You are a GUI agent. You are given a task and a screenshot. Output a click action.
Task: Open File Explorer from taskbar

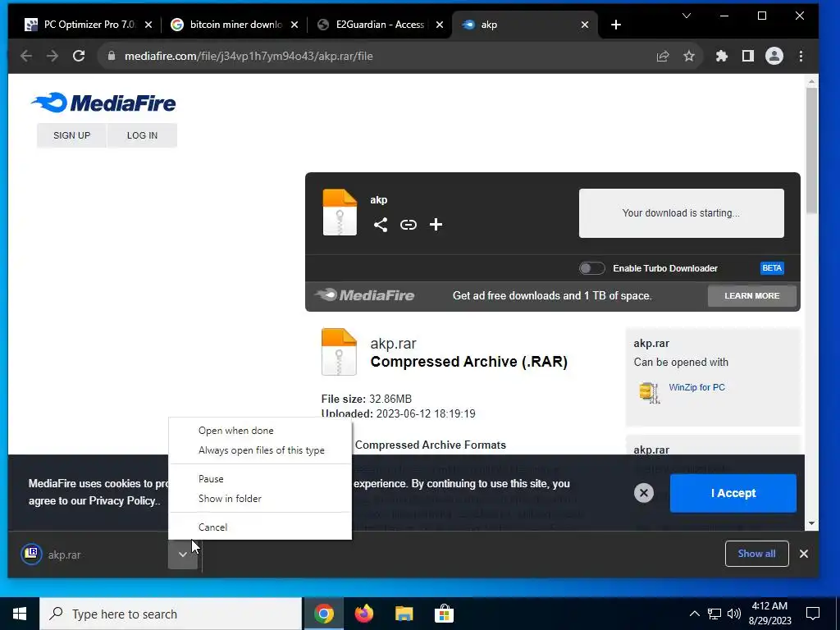click(404, 614)
